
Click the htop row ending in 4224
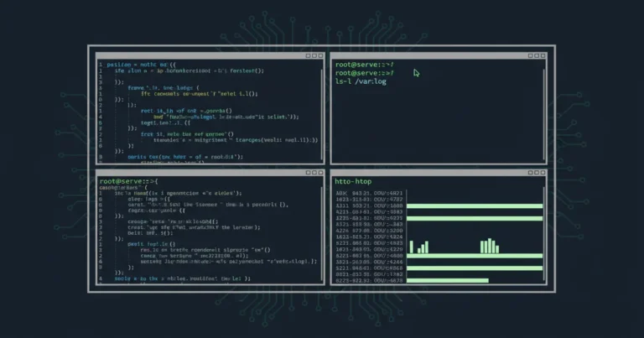click(369, 237)
